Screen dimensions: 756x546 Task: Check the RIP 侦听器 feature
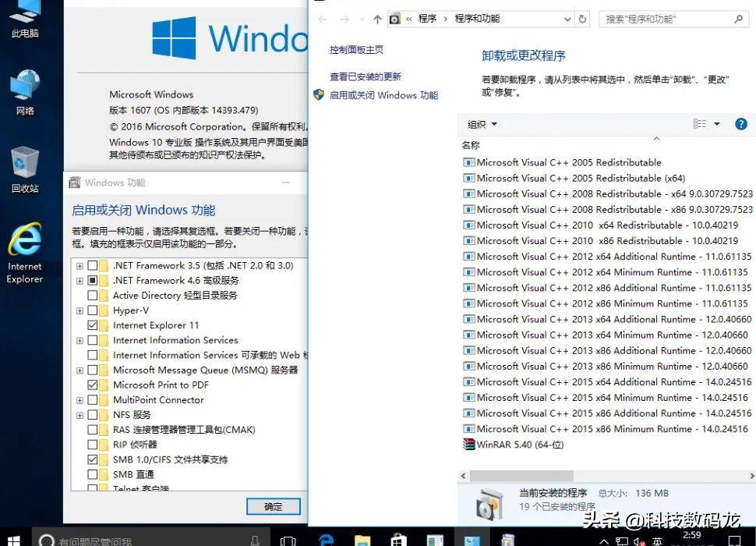[93, 445]
